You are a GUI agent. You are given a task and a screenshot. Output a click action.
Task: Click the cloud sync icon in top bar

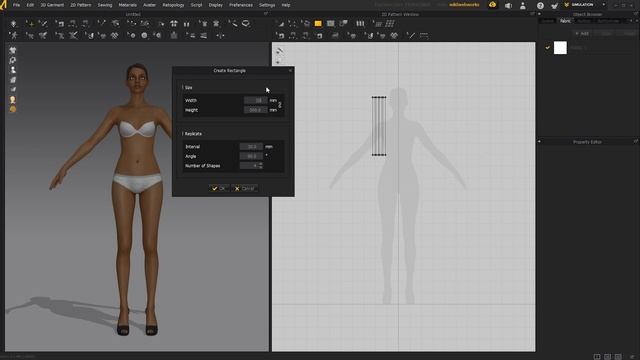(492, 5)
